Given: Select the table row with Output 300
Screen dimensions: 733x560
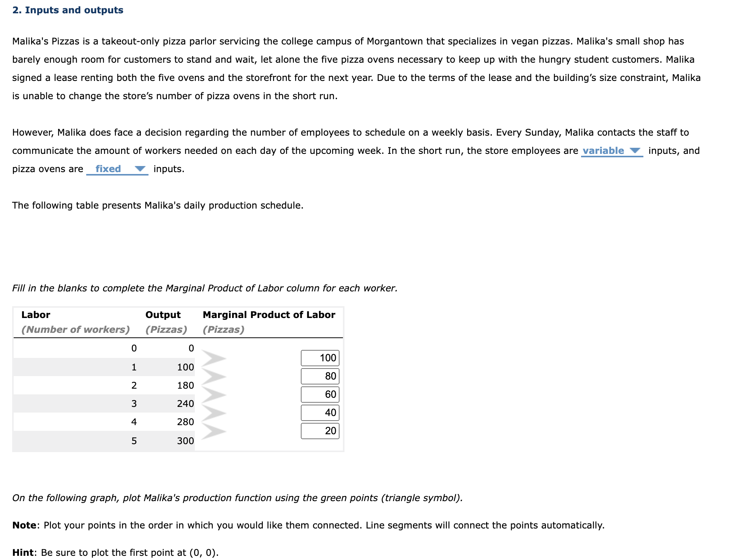Looking at the screenshot, I should [x=114, y=441].
